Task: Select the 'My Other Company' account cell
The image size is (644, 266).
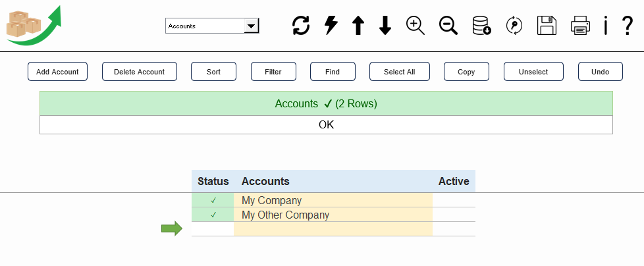Action: pyautogui.click(x=333, y=215)
